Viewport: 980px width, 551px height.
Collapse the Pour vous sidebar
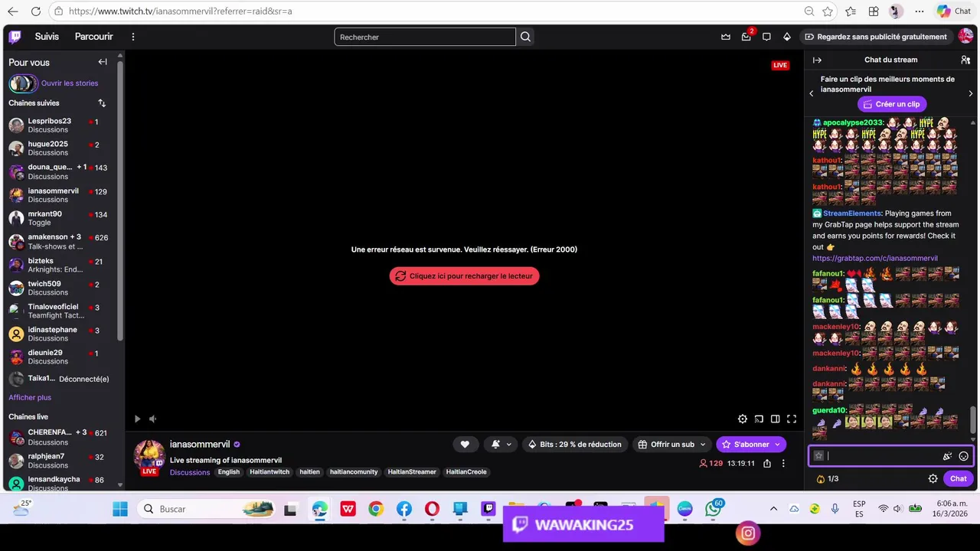pyautogui.click(x=103, y=62)
